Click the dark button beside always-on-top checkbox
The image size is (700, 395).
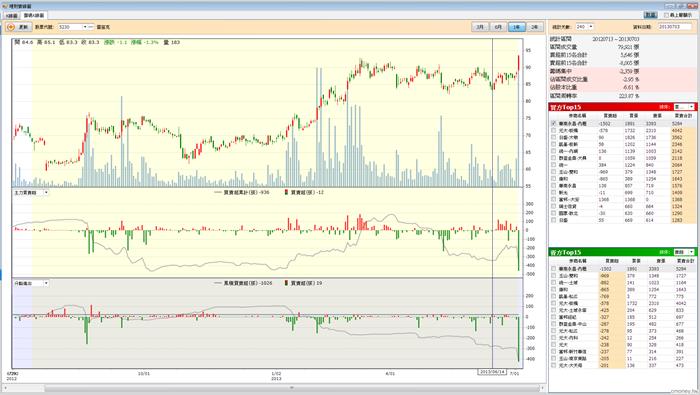click(650, 15)
